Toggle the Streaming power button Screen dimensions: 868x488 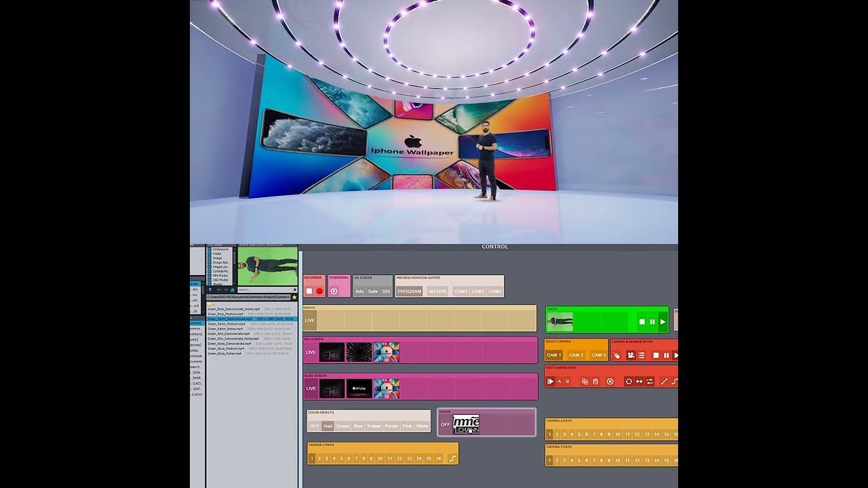pos(334,291)
